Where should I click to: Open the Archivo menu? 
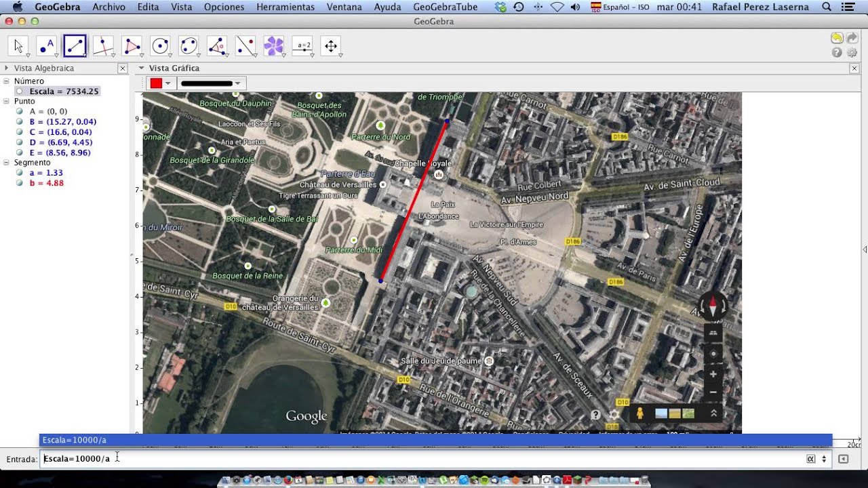click(x=109, y=7)
